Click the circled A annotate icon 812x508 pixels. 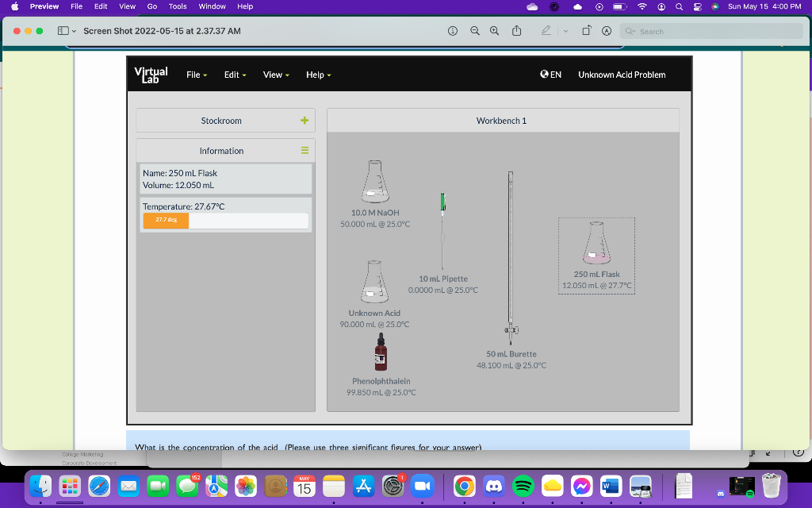tap(607, 31)
